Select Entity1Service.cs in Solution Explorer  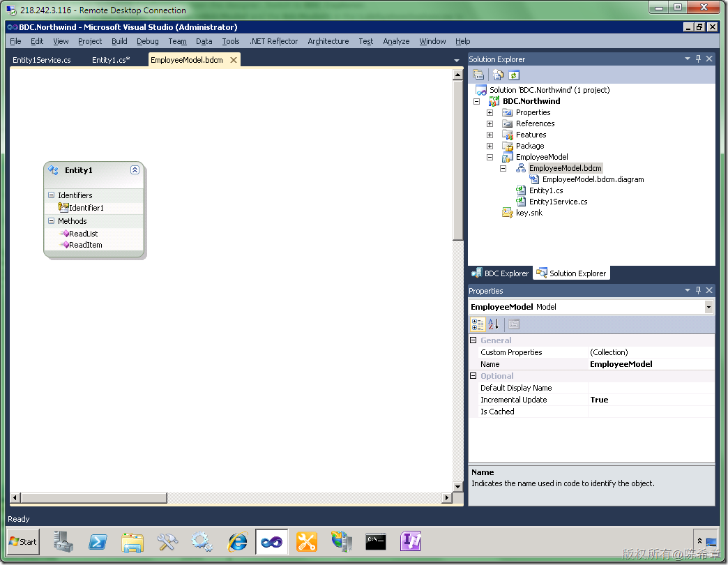point(558,202)
